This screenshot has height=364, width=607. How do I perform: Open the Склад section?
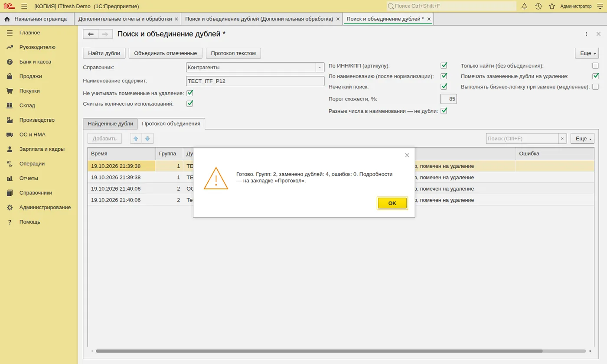(x=27, y=105)
